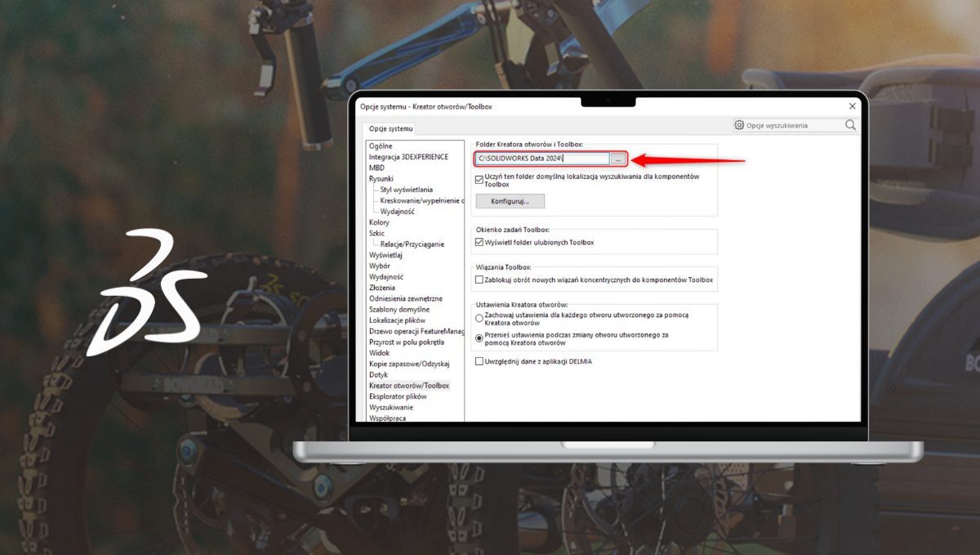Select Wyświetlaj in the options tree
The width and height of the screenshot is (980, 555).
tap(385, 255)
